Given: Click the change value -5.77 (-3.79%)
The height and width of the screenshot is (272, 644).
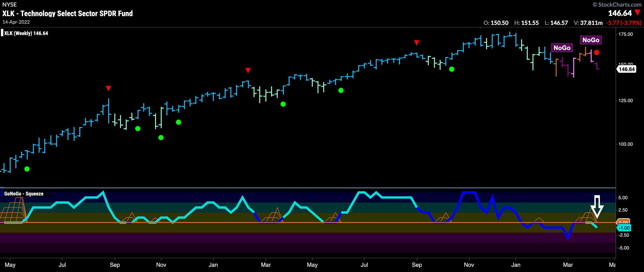Looking at the screenshot, I should point(624,23).
